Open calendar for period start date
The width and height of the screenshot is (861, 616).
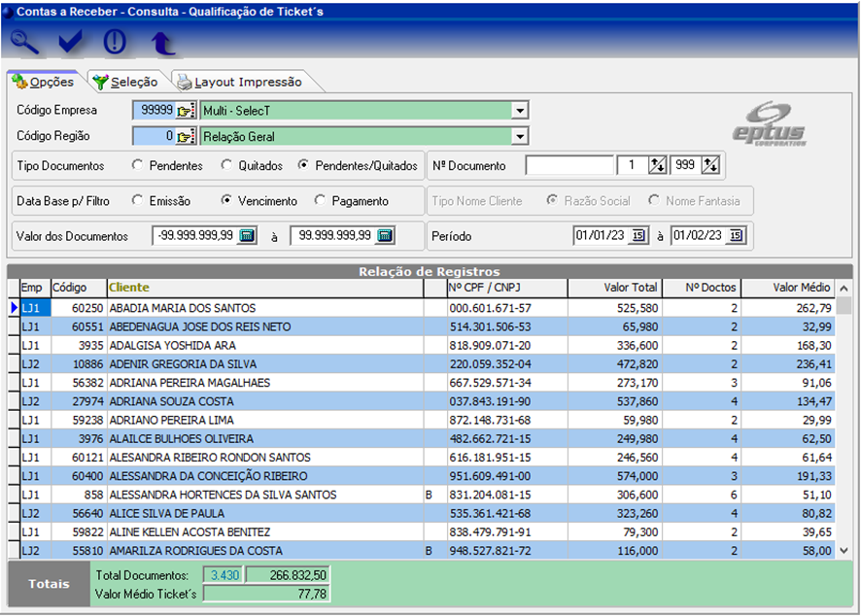(x=638, y=235)
